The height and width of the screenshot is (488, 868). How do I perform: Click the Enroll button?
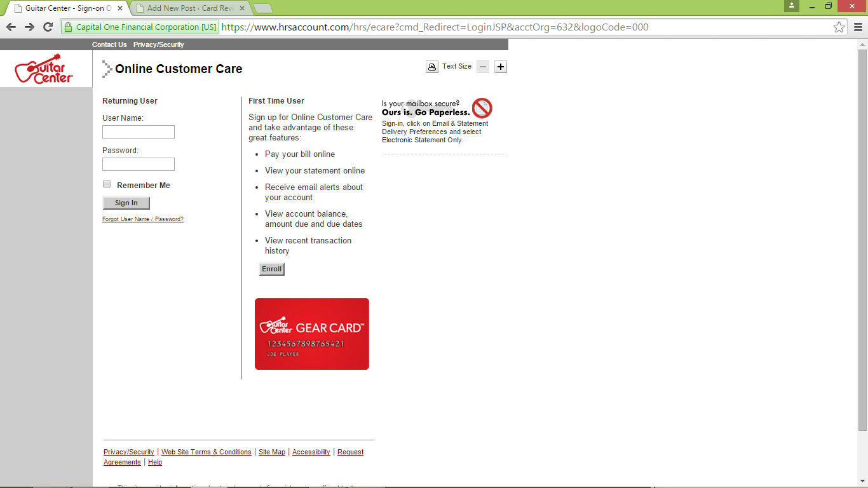click(272, 269)
